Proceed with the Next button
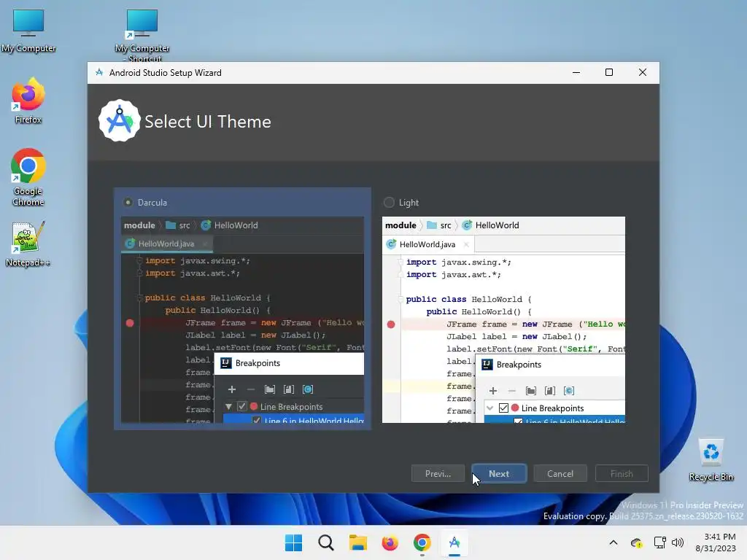This screenshot has width=747, height=560. coord(499,474)
